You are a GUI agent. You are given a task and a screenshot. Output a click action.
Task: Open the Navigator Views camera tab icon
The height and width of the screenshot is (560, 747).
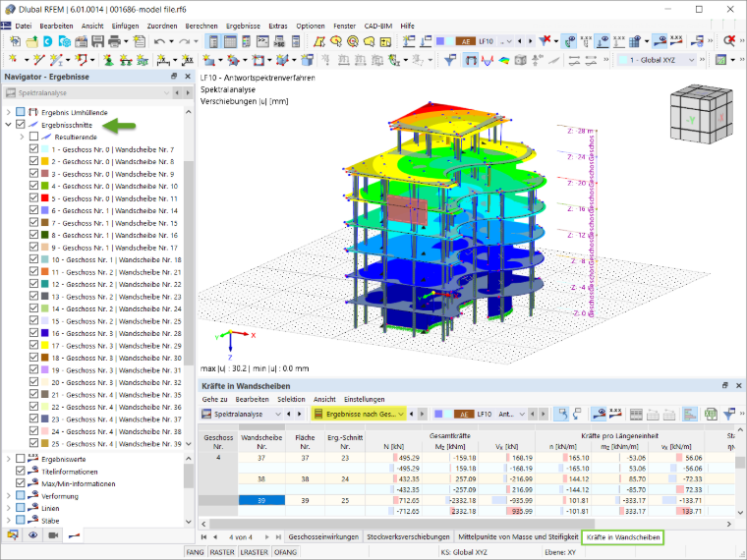coord(53,535)
